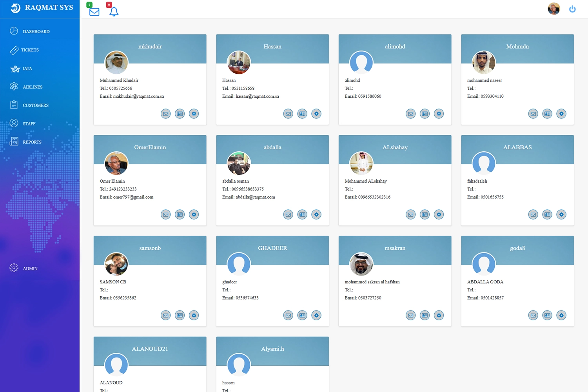Open ID card icon on ALshahay card
Viewport: 588px width, 392px height.
425,214
